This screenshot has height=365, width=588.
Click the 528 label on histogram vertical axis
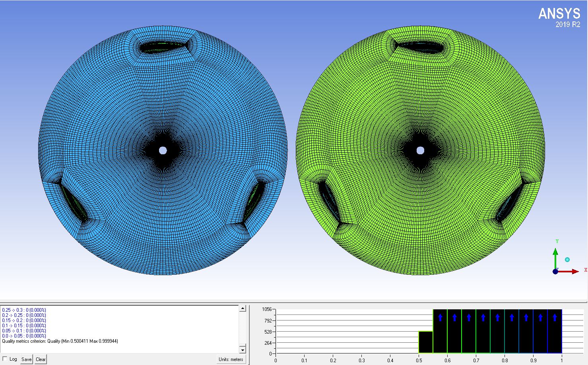pyautogui.click(x=268, y=332)
